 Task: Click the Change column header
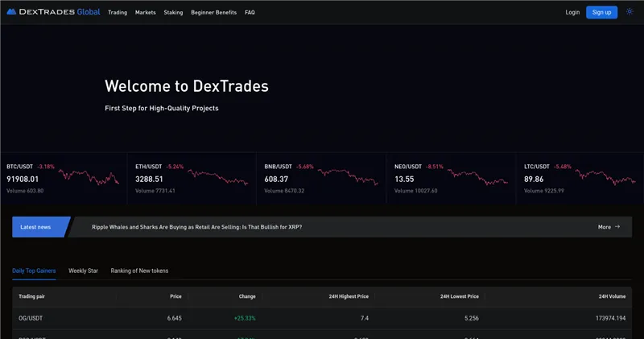pos(247,296)
